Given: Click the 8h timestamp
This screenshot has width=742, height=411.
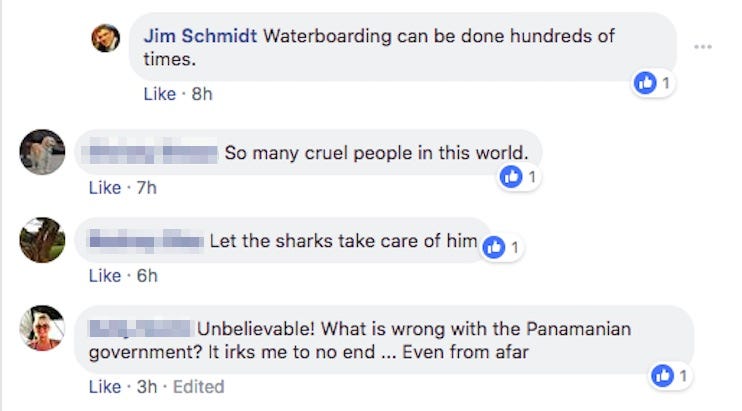Looking at the screenshot, I should click(202, 94).
